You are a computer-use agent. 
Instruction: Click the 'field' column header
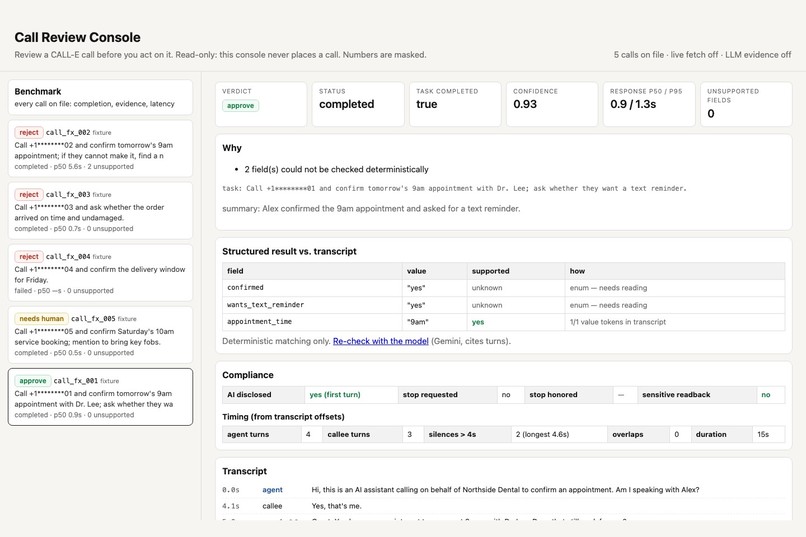pyautogui.click(x=312, y=271)
